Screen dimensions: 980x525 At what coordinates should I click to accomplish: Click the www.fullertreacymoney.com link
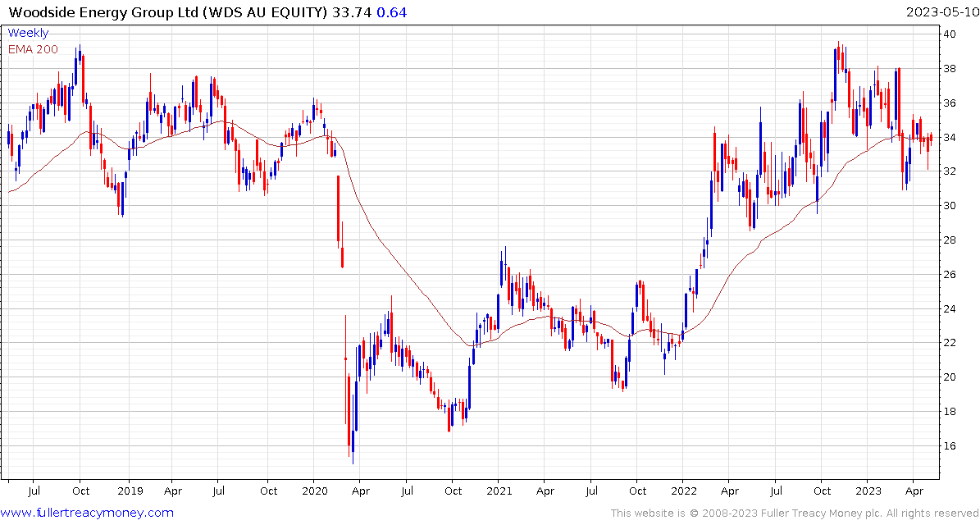(88, 514)
